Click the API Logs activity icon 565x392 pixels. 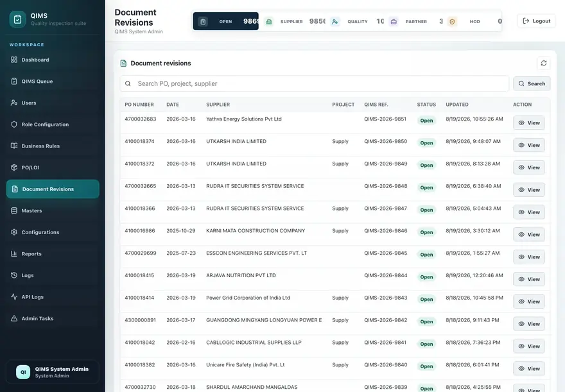(14, 297)
